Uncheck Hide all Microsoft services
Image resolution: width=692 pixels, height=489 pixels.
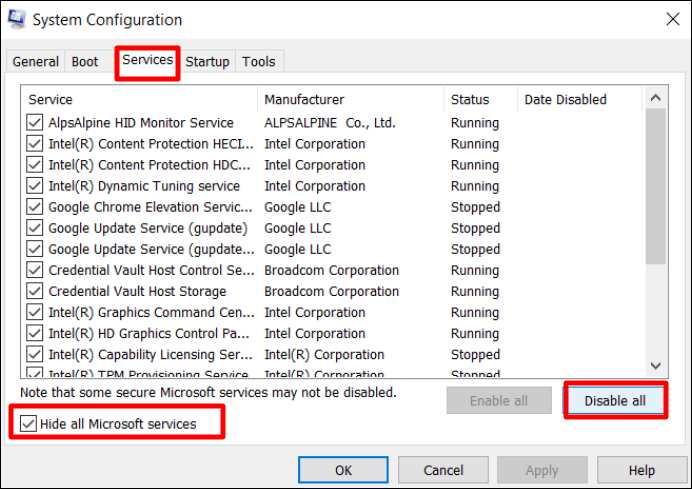point(27,424)
